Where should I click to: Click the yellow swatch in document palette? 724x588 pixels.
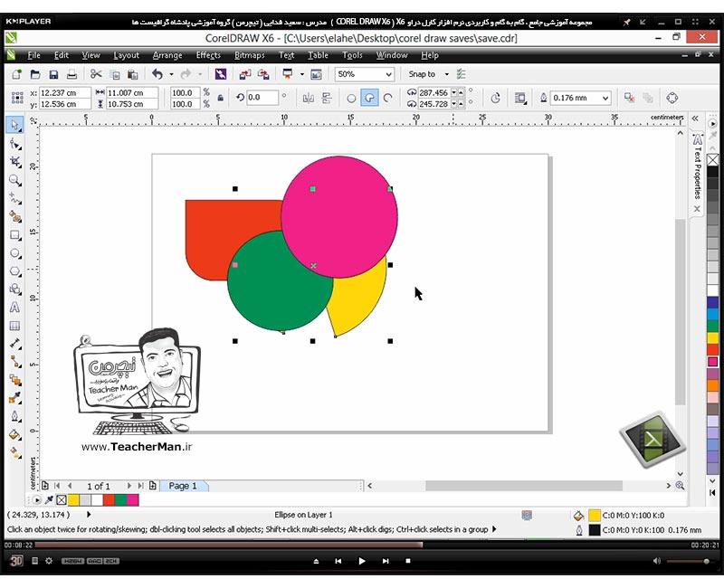(73, 500)
